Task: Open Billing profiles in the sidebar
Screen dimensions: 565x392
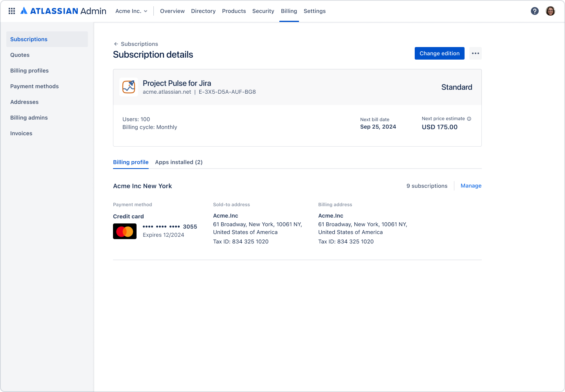Action: point(47,71)
